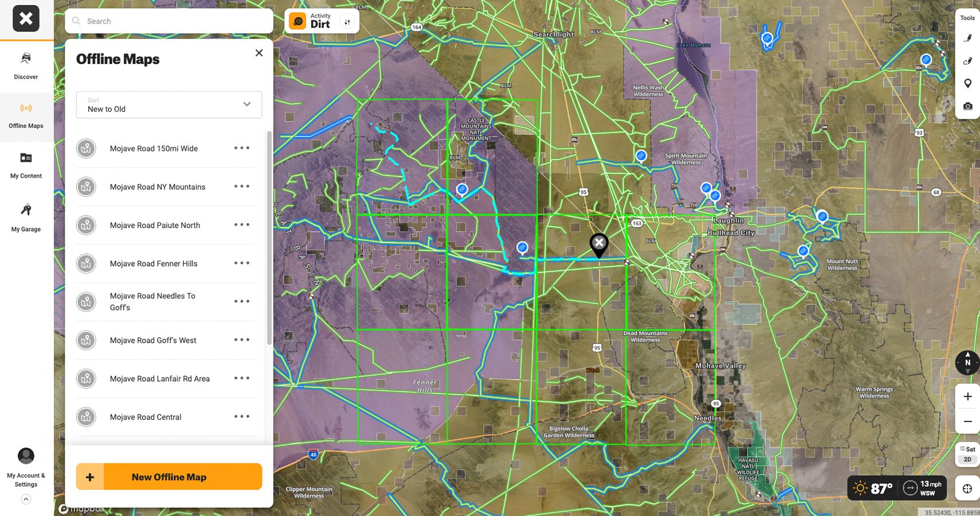The height and width of the screenshot is (516, 980).
Task: Open options menu for Mojave Road 150mi Wide
Action: click(x=242, y=148)
